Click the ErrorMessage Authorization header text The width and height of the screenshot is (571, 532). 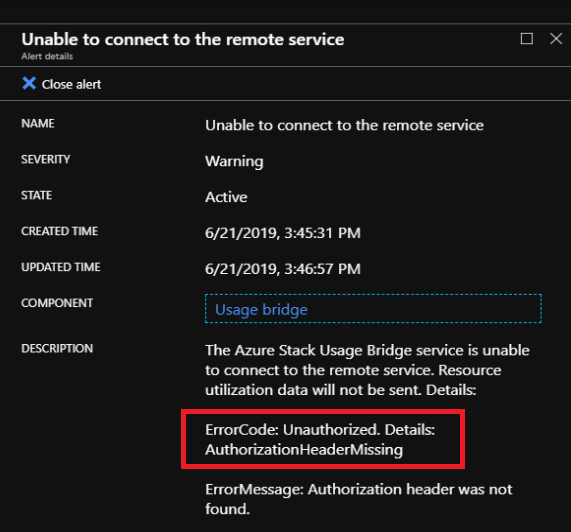[x=359, y=499]
